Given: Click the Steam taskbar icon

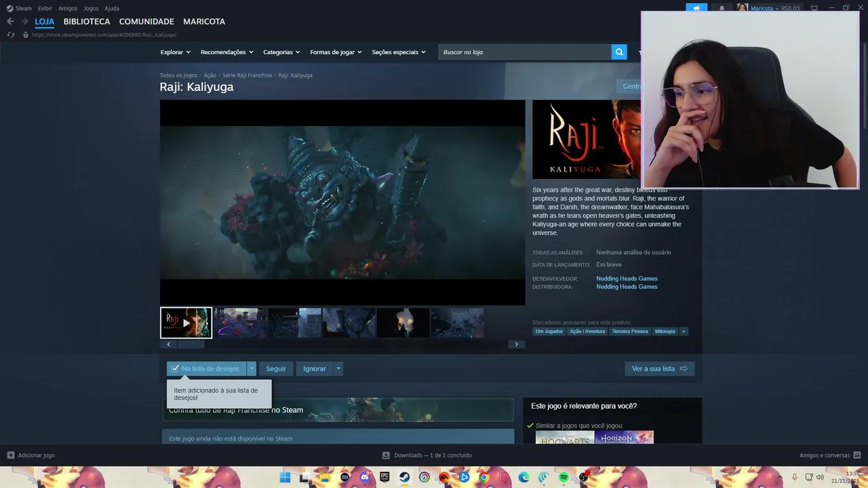Looking at the screenshot, I should [404, 477].
